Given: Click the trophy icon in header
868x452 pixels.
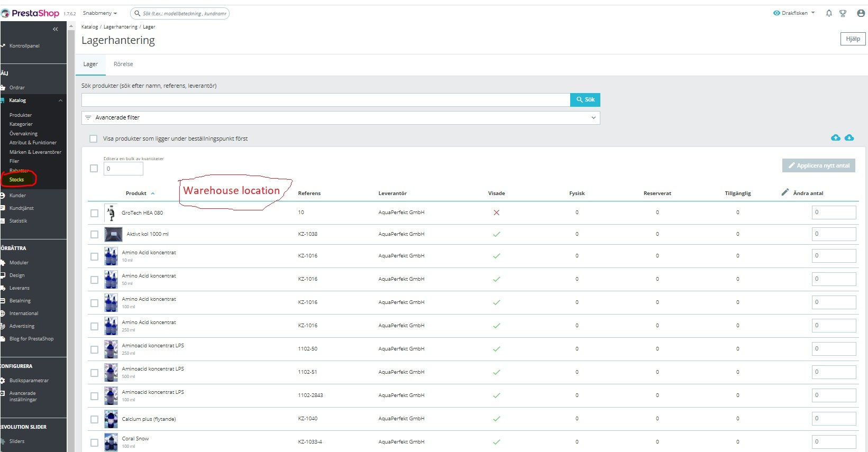Looking at the screenshot, I should coord(843,13).
